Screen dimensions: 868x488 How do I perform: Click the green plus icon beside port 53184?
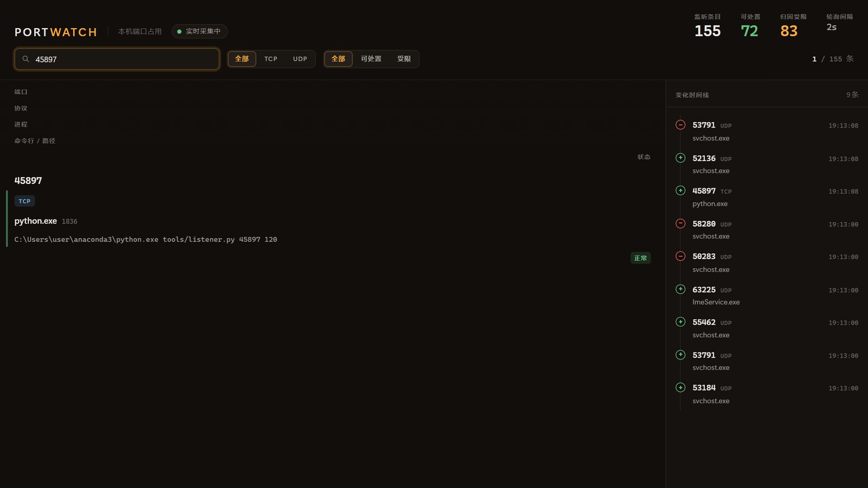[x=680, y=387]
